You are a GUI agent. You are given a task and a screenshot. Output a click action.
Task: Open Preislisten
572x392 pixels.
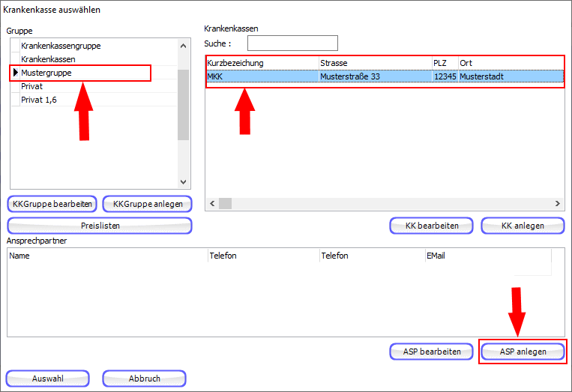[100, 226]
